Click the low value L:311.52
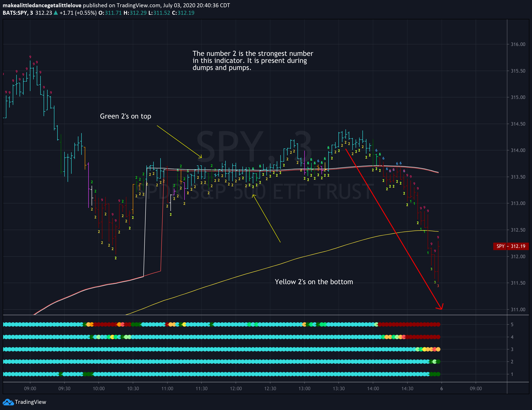Screen dimensions: 532x410 [x=159, y=13]
